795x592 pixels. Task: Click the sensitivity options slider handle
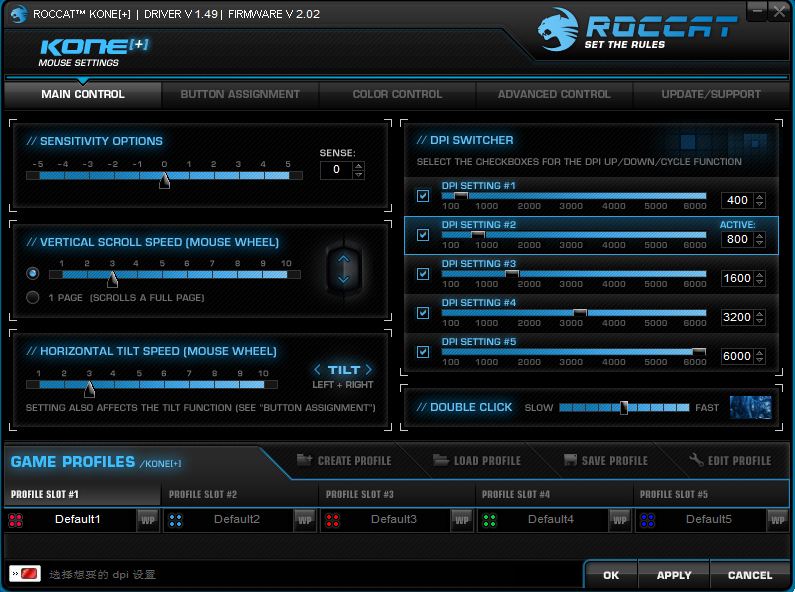pos(164,180)
